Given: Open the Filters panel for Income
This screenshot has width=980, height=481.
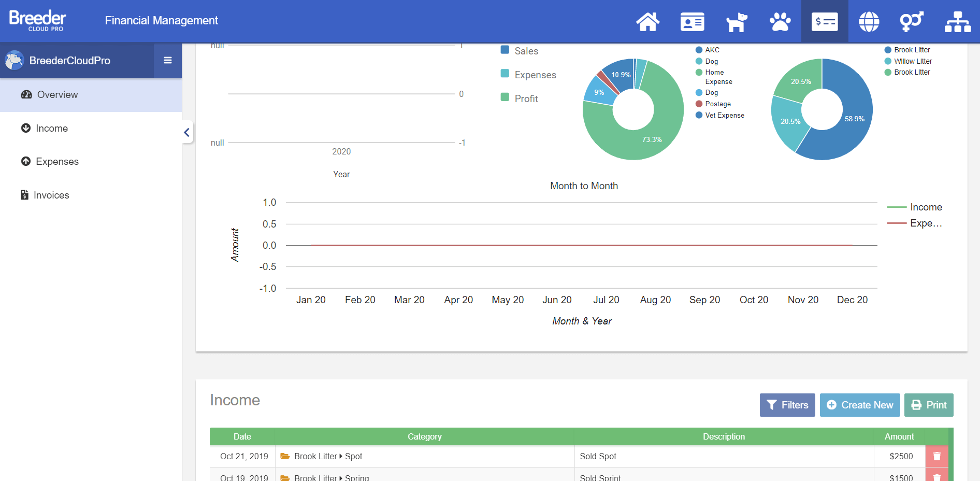Looking at the screenshot, I should coord(787,405).
